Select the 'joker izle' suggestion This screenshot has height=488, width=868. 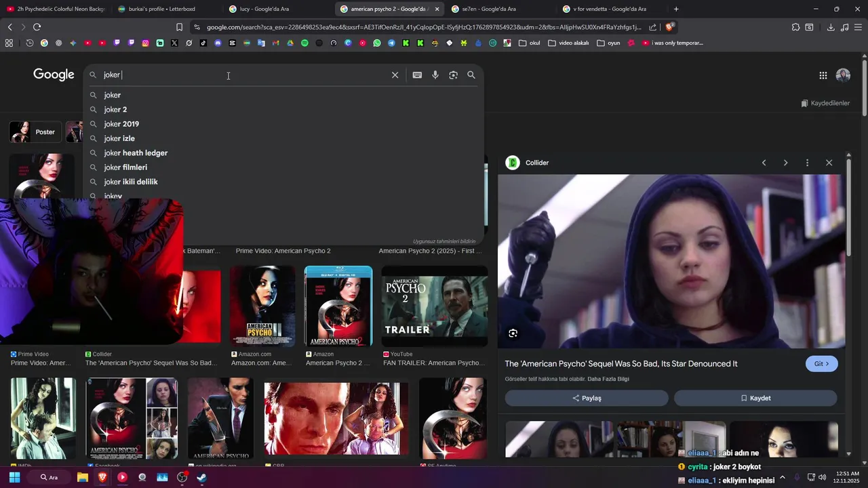point(283,138)
